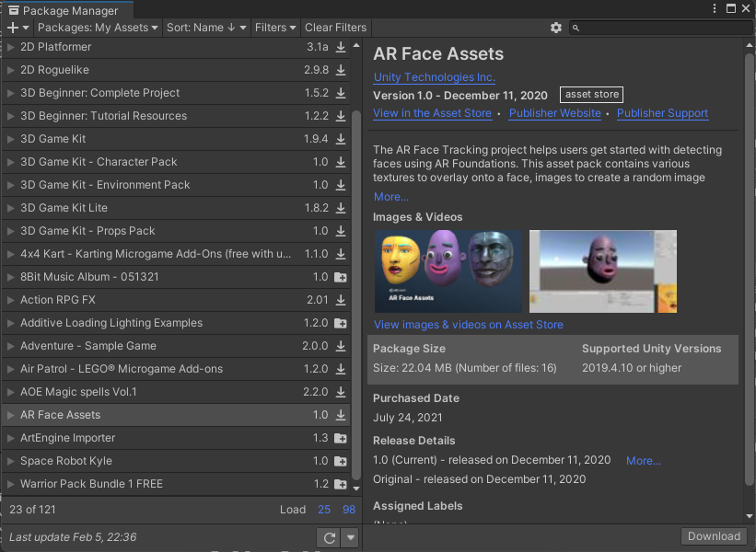
Task: Open the Filters dropdown
Action: [x=274, y=28]
